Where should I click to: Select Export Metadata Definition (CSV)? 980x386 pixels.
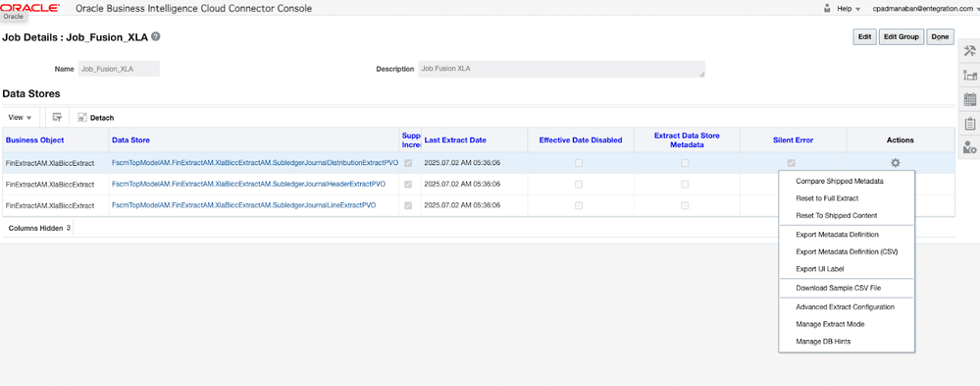[x=847, y=251]
